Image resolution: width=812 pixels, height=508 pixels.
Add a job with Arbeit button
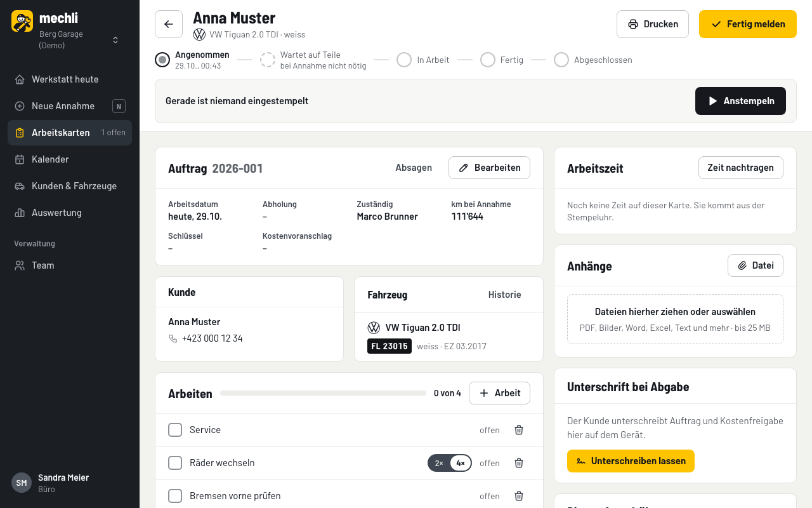click(499, 393)
